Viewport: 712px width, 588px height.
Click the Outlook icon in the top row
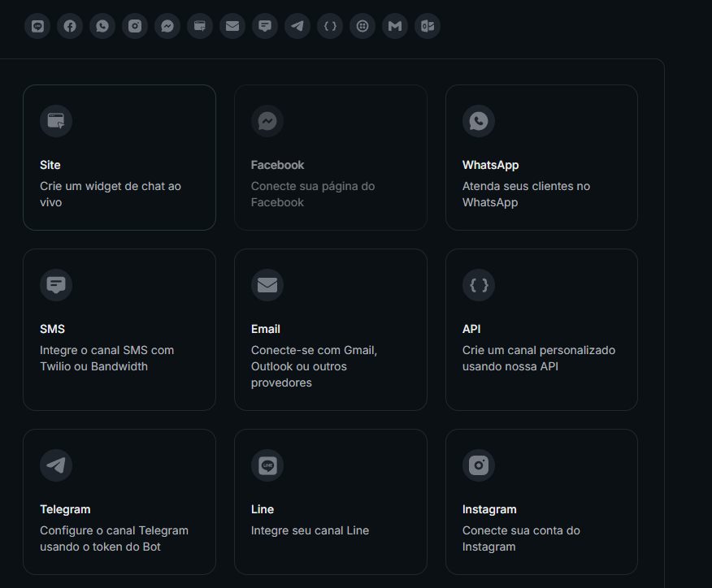(428, 26)
